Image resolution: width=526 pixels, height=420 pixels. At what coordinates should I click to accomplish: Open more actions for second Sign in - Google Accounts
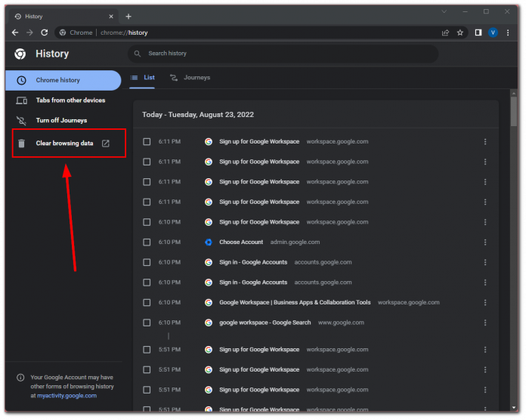click(x=485, y=283)
